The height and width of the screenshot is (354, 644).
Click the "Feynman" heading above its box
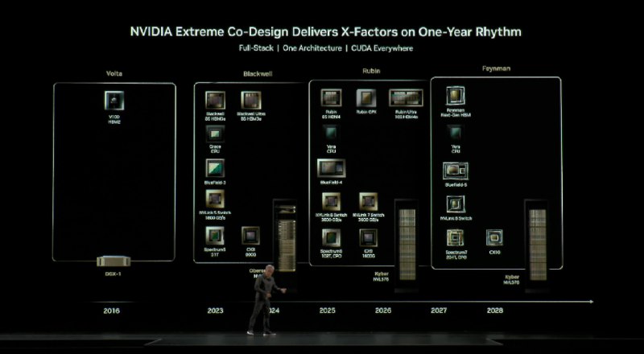496,68
